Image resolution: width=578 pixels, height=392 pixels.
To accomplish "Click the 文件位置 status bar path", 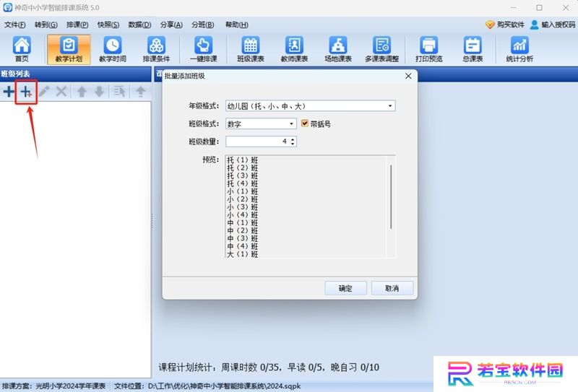I will [207, 386].
